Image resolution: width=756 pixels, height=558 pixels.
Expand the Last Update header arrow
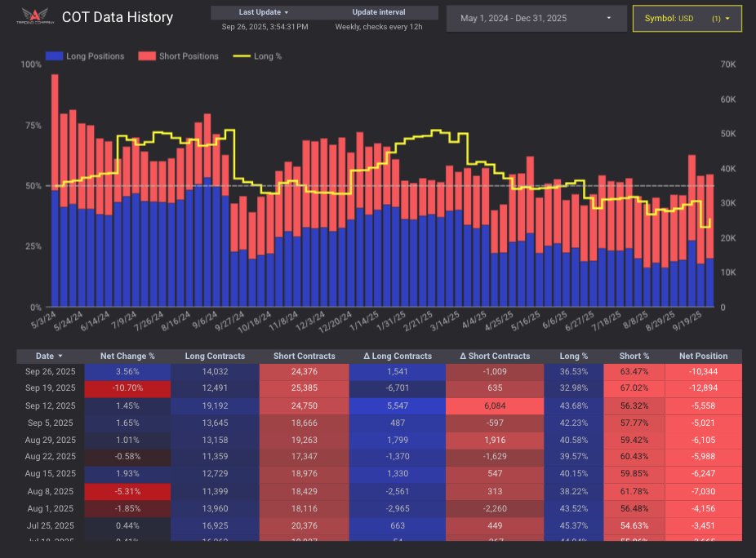287,12
